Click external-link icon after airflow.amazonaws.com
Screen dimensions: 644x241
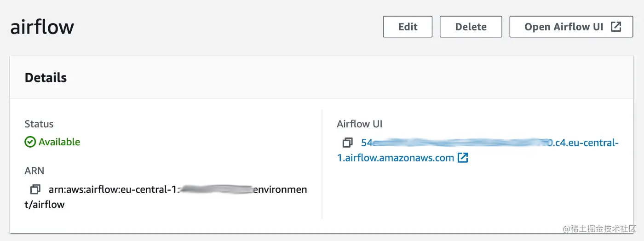(463, 158)
